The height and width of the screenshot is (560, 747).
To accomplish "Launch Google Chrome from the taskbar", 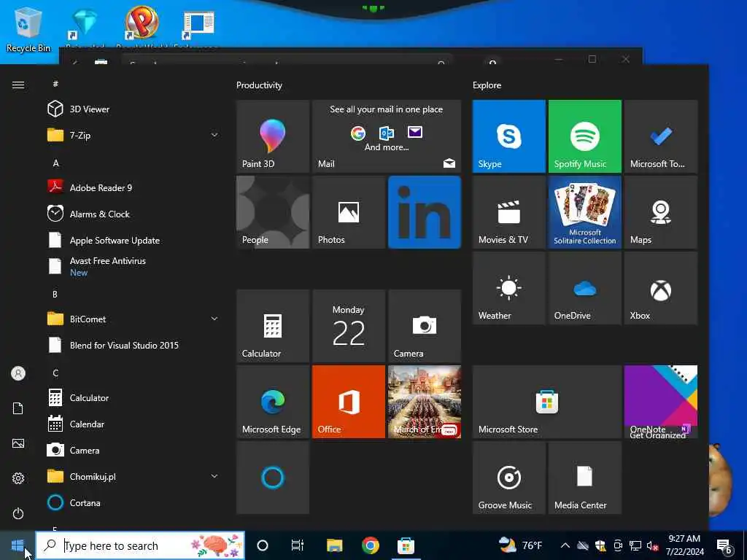I will [370, 545].
